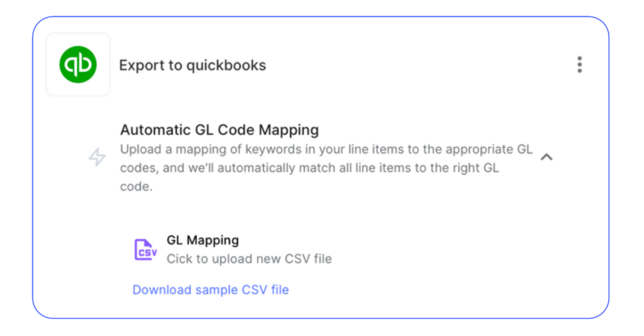Click the word "quickbooks" in the card title
Screen dimensions: 644x336
point(226,65)
